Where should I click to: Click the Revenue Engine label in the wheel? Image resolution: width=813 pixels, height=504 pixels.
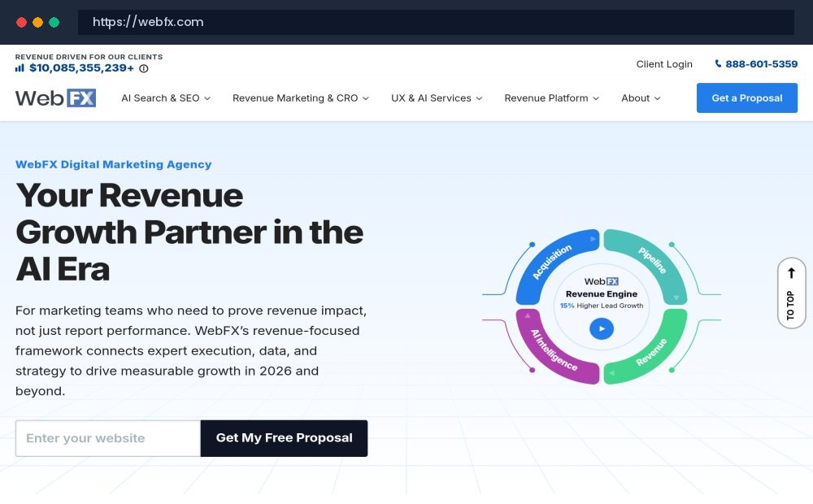pos(602,294)
